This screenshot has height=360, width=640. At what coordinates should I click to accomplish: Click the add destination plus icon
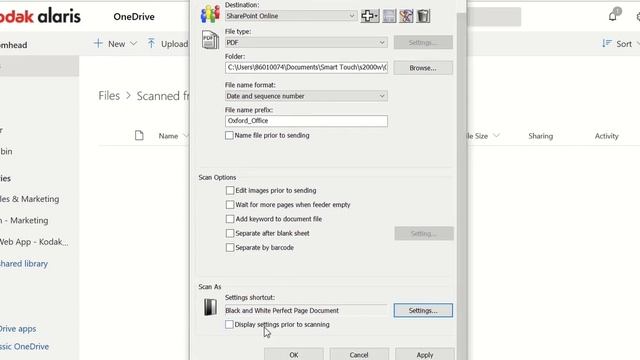coord(370,16)
